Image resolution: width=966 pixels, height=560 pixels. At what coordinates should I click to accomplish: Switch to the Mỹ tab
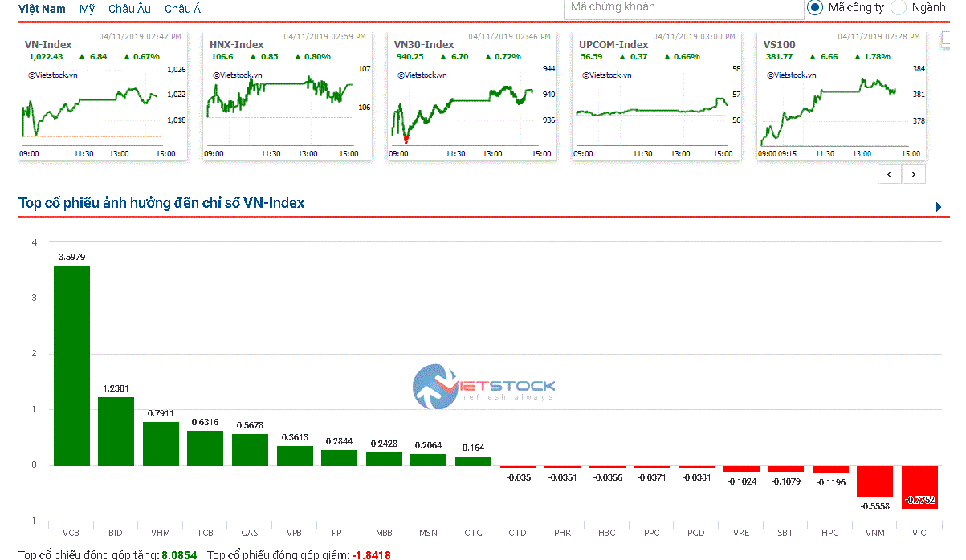[87, 9]
